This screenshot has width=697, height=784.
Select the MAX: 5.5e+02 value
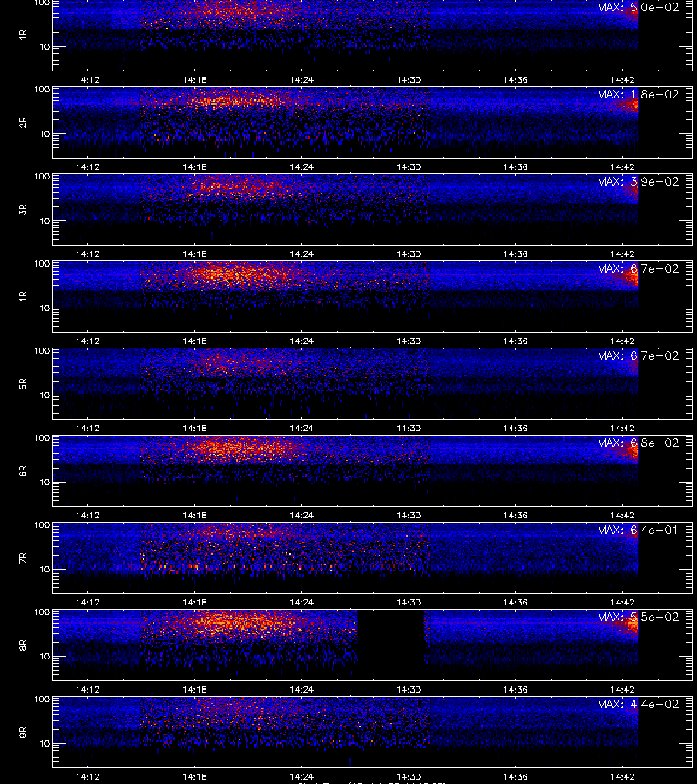tap(639, 617)
